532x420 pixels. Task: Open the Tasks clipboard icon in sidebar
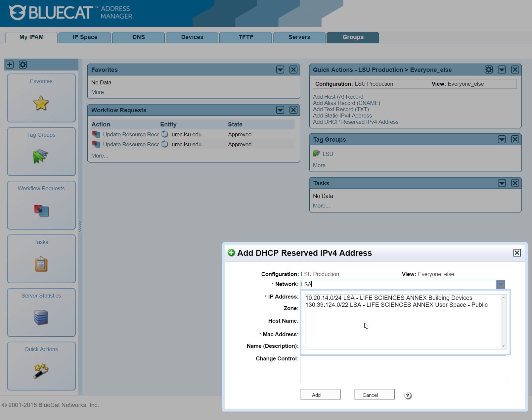41,264
